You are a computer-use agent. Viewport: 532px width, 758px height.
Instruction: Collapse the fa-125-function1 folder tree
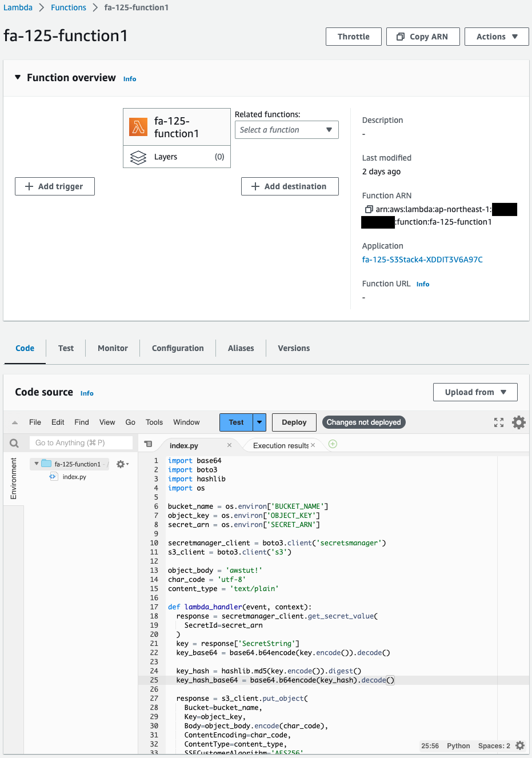pyautogui.click(x=37, y=464)
